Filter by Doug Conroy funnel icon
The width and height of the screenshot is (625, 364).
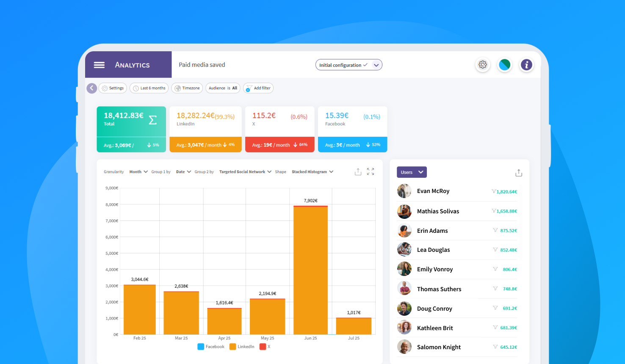[x=495, y=308]
